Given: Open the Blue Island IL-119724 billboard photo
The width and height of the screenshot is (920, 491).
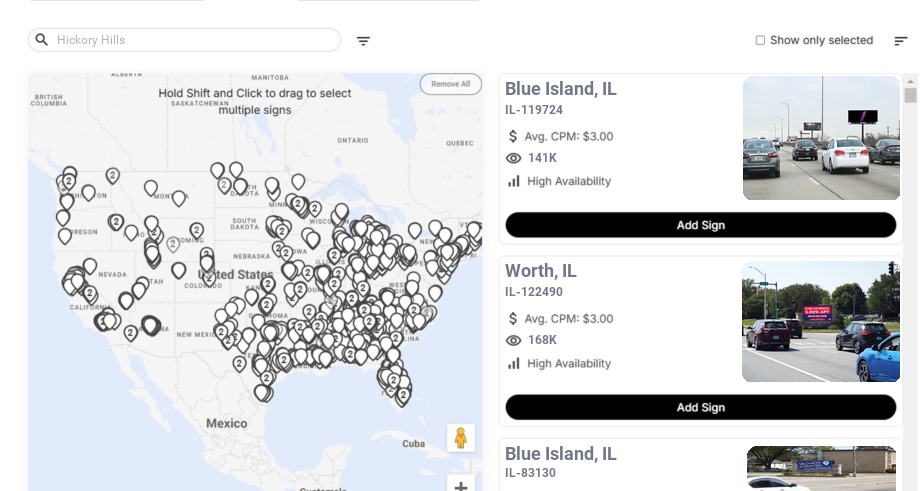Looking at the screenshot, I should pyautogui.click(x=821, y=138).
